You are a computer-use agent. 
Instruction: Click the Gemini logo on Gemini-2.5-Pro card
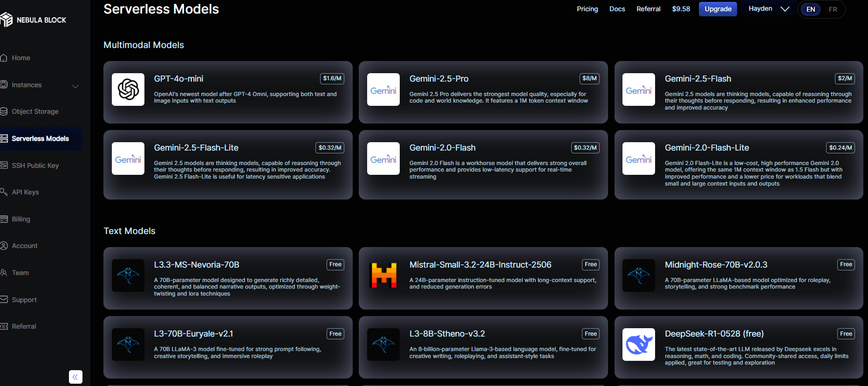[x=383, y=90]
